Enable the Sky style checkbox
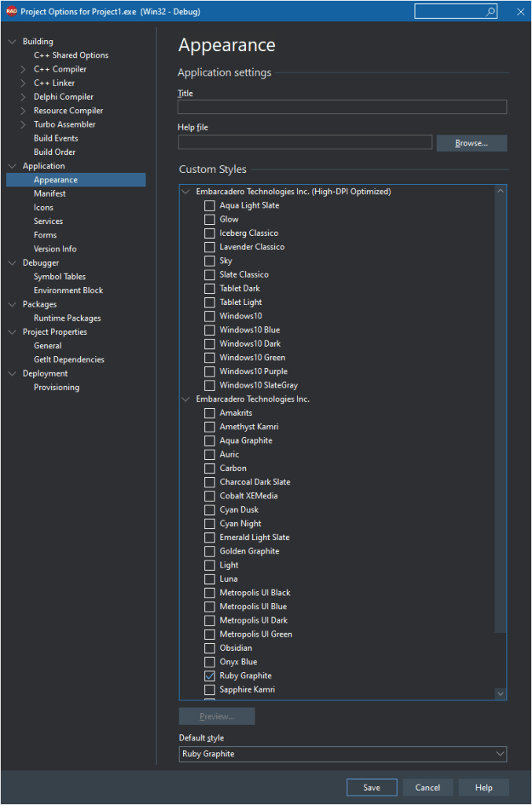This screenshot has height=805, width=532. click(x=209, y=261)
